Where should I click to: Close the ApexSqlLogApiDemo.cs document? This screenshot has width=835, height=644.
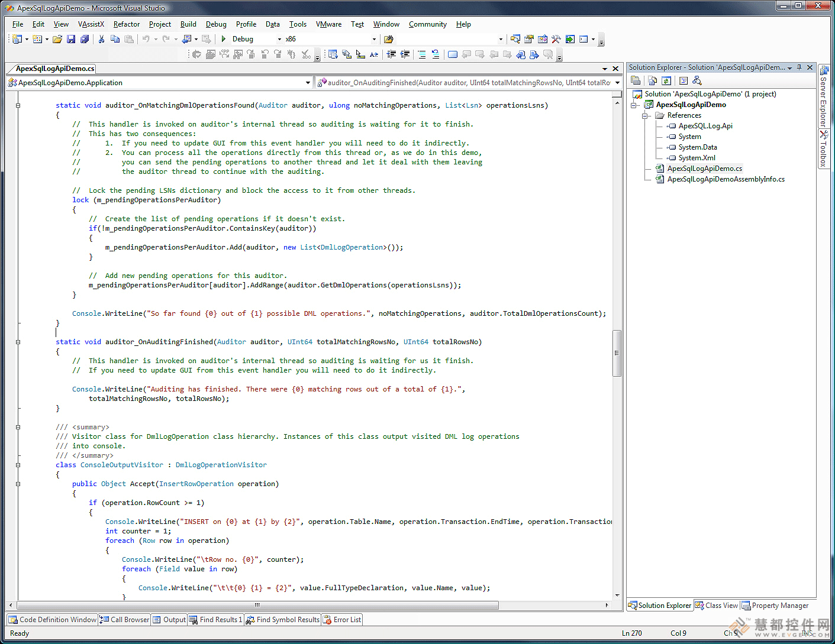point(615,69)
